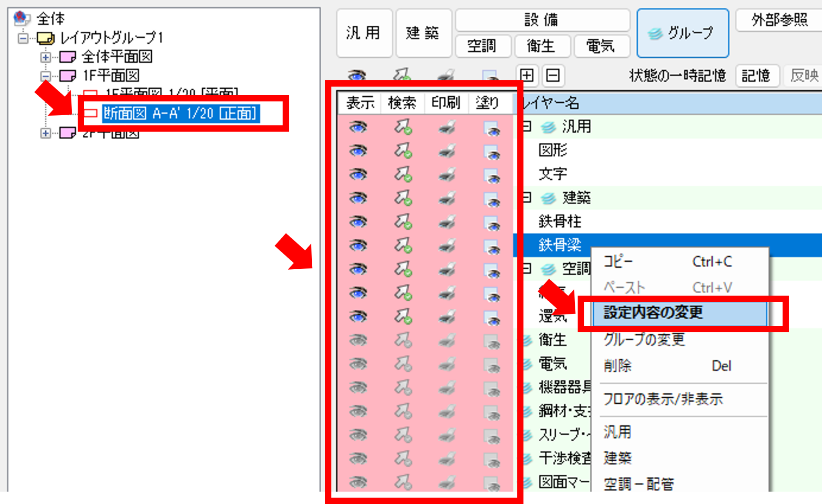The width and height of the screenshot is (822, 504).
Task: Collapse the レイアウトグループ1 tree node
Action: pyautogui.click(x=23, y=39)
